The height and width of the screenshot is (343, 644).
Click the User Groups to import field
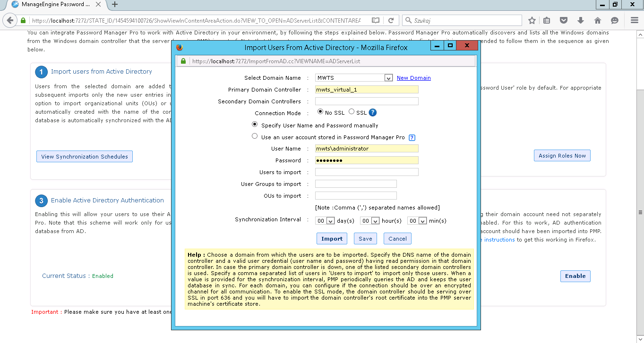pyautogui.click(x=356, y=184)
